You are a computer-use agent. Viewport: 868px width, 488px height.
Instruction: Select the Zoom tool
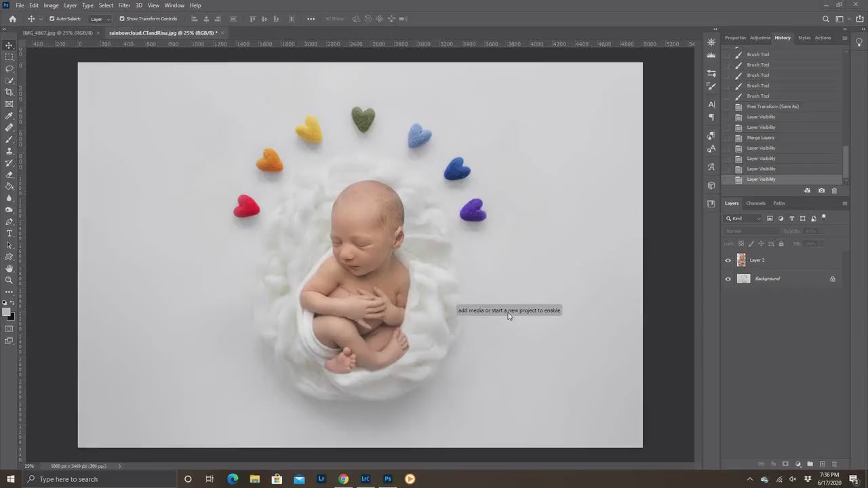9,281
